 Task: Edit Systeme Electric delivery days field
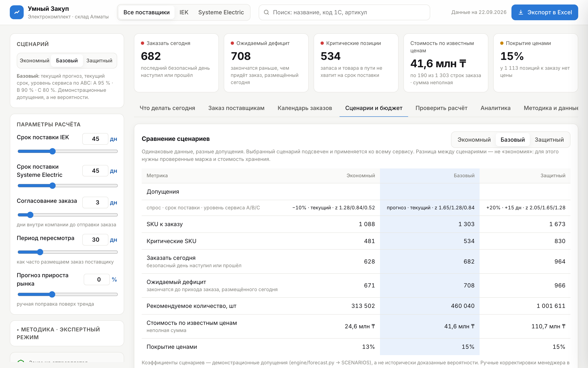pos(95,171)
